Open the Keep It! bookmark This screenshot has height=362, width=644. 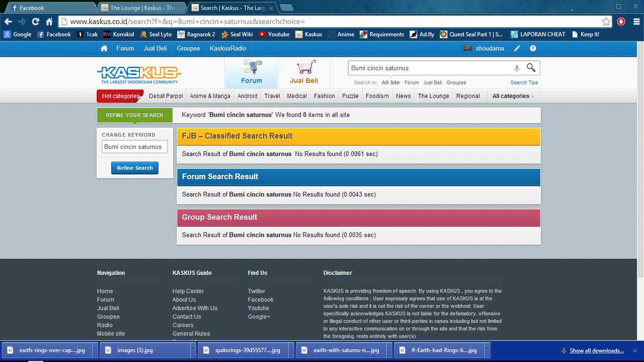(585, 34)
